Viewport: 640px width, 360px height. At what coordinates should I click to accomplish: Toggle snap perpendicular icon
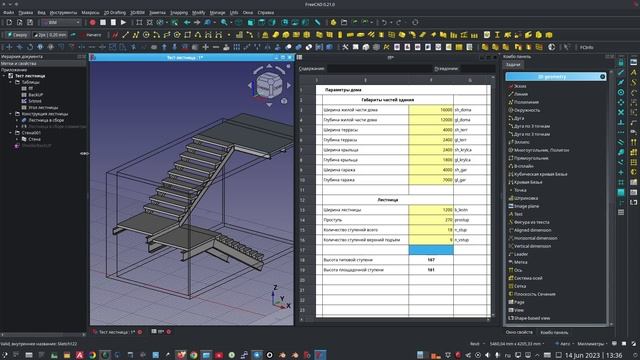click(x=621, y=122)
